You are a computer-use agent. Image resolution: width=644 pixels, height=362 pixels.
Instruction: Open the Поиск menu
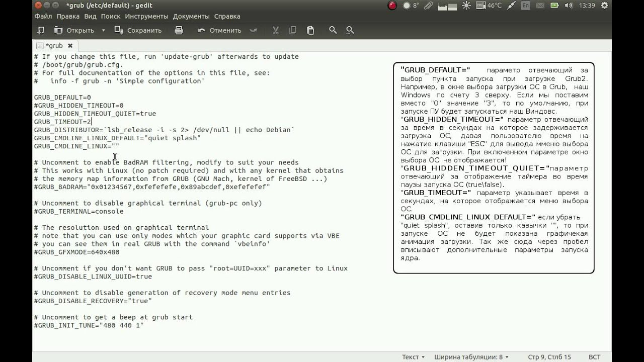(111, 16)
